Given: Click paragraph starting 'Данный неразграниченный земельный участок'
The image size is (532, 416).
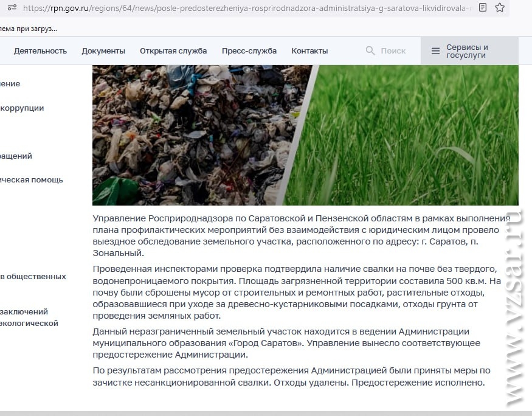Looking at the screenshot, I should tap(286, 343).
